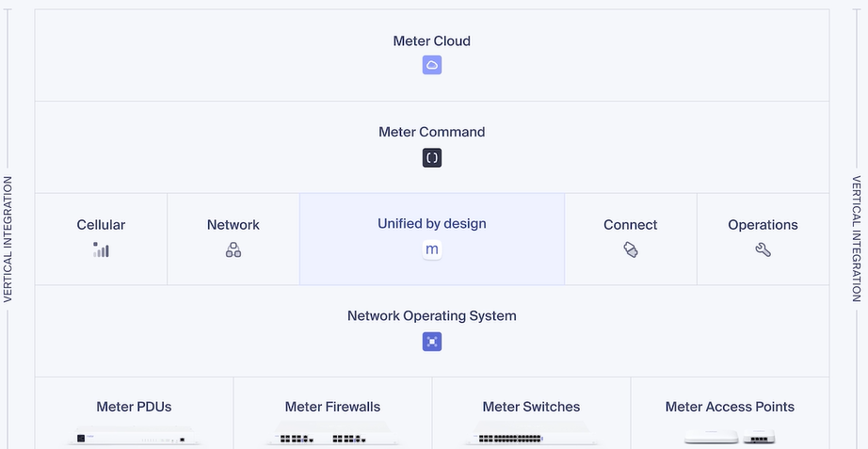This screenshot has width=868, height=449.
Task: Click the Connect plug icon
Action: (631, 249)
